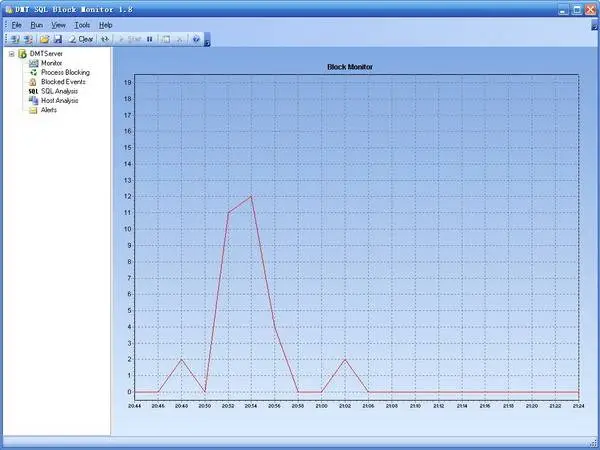Image resolution: width=600 pixels, height=450 pixels.
Task: Open the Tools menu
Action: 82,24
